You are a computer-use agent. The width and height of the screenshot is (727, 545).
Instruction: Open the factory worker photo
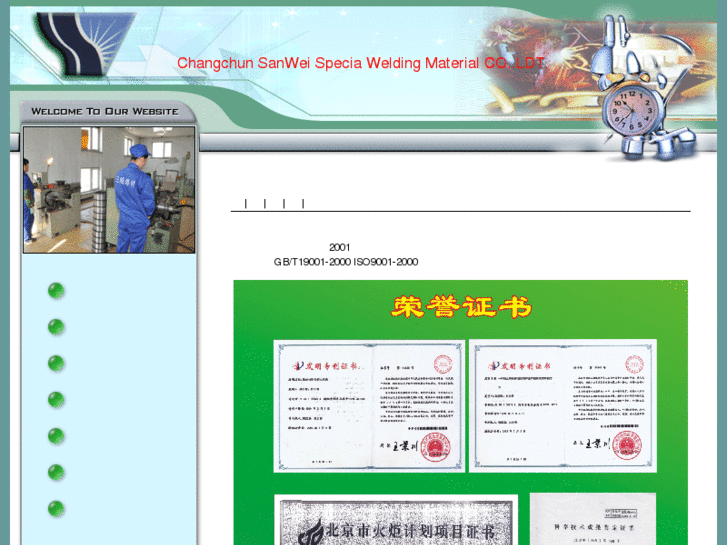click(109, 190)
